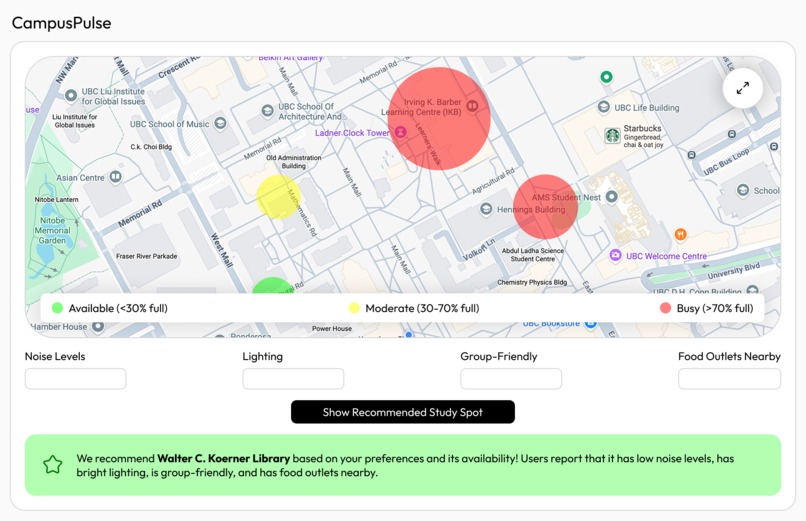The height and width of the screenshot is (521, 806).
Task: Click the Old Administration Building label
Action: point(294,162)
